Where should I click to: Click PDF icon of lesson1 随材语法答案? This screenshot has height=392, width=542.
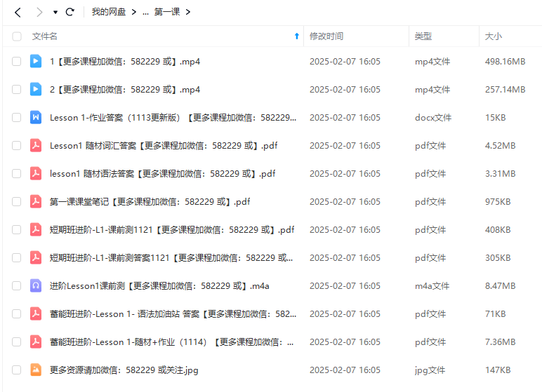pyautogui.click(x=36, y=173)
